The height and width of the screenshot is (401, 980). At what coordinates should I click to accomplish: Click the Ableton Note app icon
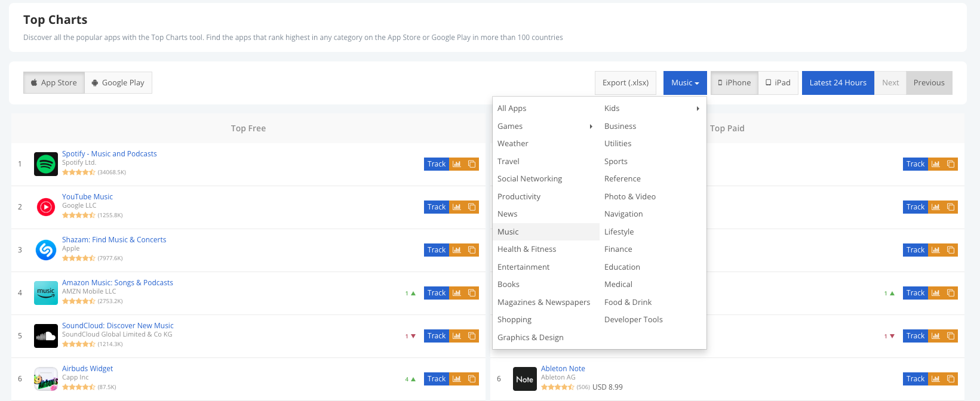pos(525,379)
